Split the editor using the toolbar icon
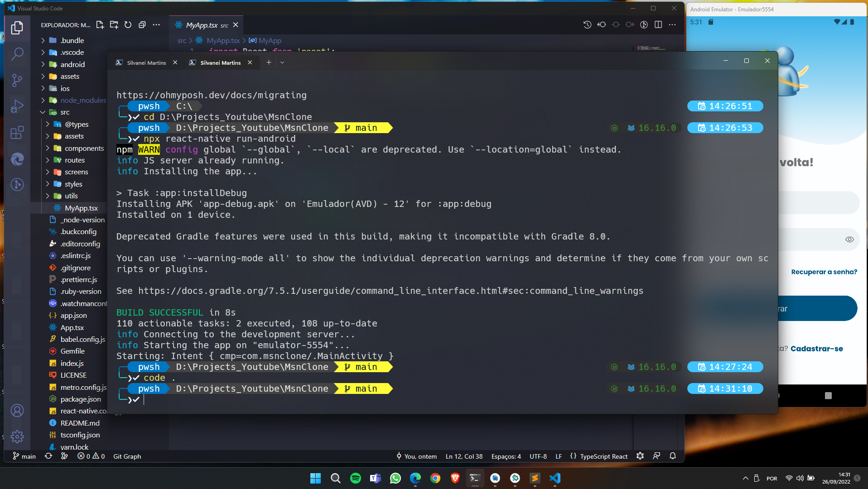The width and height of the screenshot is (868, 489). click(658, 25)
